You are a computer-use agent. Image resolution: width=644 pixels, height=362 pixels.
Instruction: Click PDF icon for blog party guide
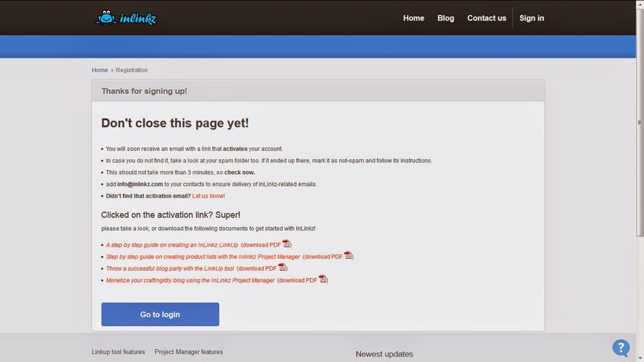pos(282,267)
